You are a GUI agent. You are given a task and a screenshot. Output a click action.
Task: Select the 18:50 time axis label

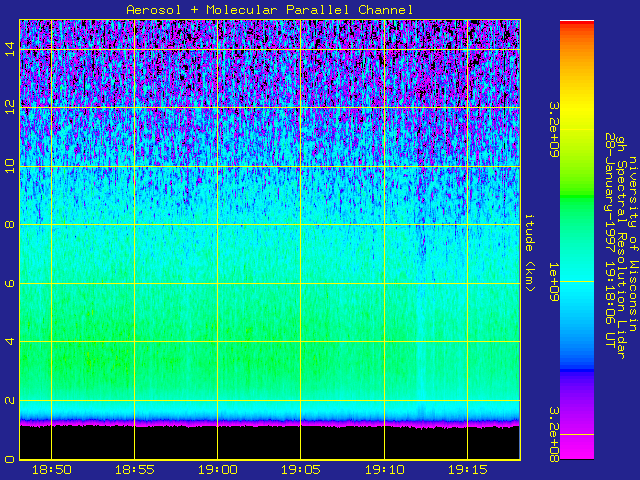[52, 470]
